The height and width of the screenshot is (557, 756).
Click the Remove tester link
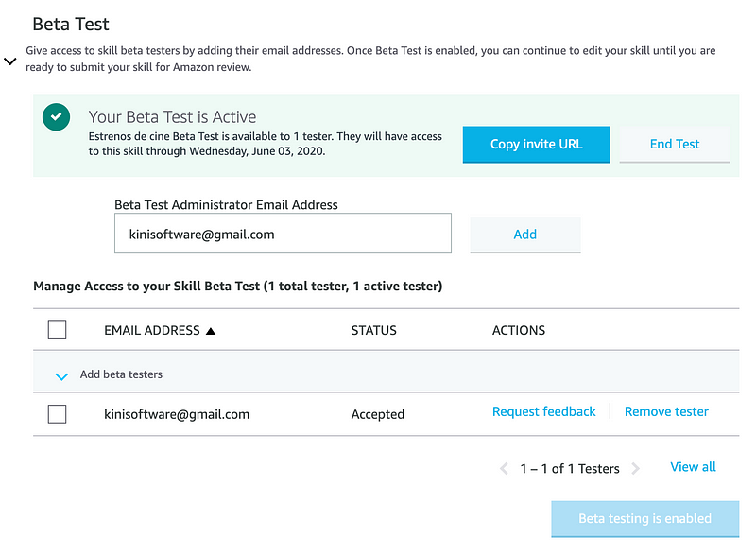[x=666, y=412]
